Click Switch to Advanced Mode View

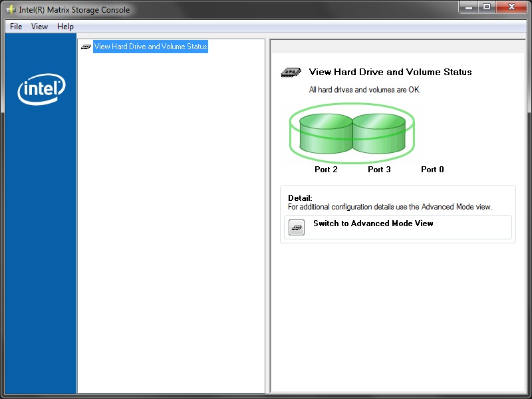[373, 223]
